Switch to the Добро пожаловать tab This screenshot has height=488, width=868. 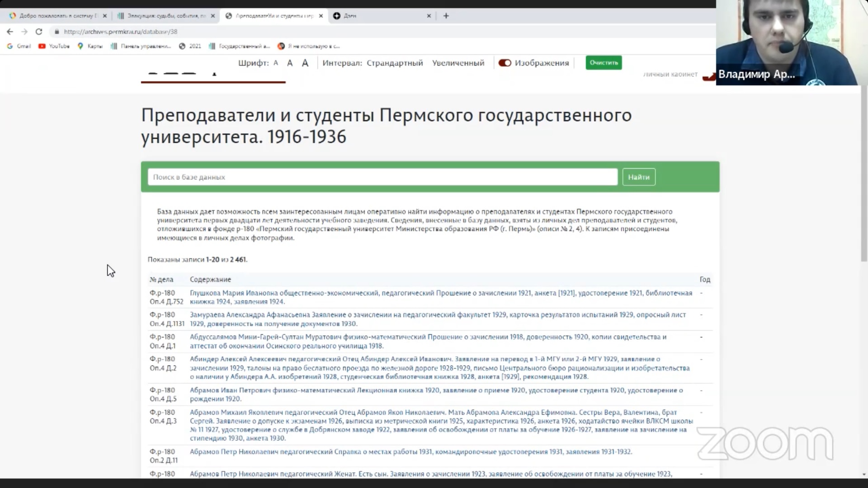coord(54,16)
